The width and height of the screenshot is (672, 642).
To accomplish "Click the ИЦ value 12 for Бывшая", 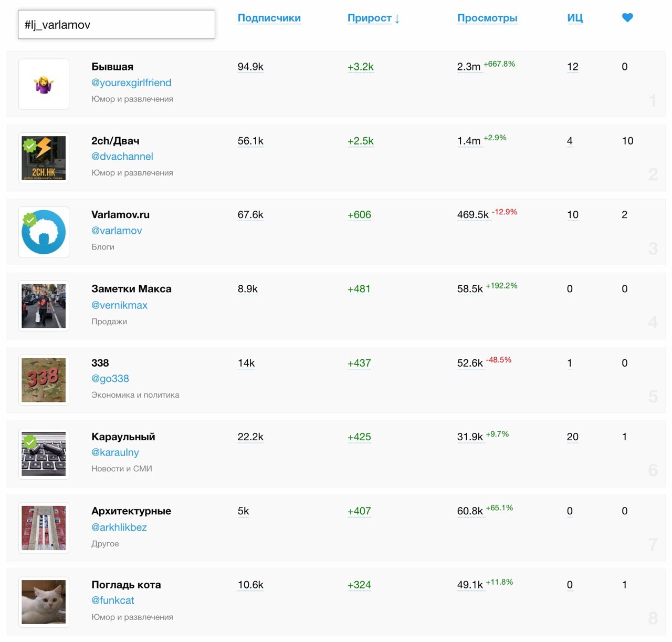I will 573,67.
